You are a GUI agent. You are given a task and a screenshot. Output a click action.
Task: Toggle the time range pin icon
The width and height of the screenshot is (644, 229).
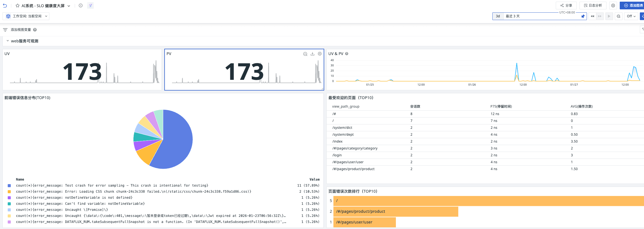pyautogui.click(x=583, y=16)
